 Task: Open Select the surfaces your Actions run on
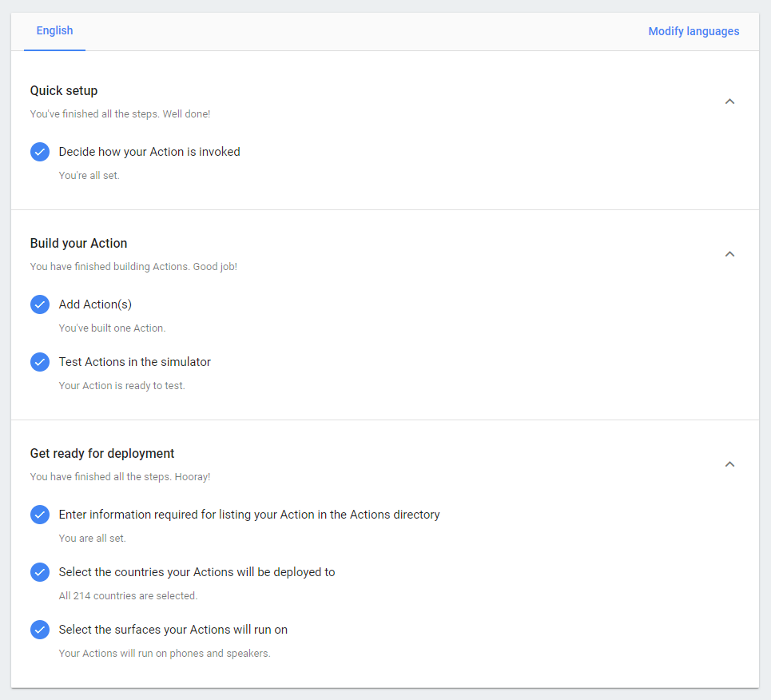point(173,630)
